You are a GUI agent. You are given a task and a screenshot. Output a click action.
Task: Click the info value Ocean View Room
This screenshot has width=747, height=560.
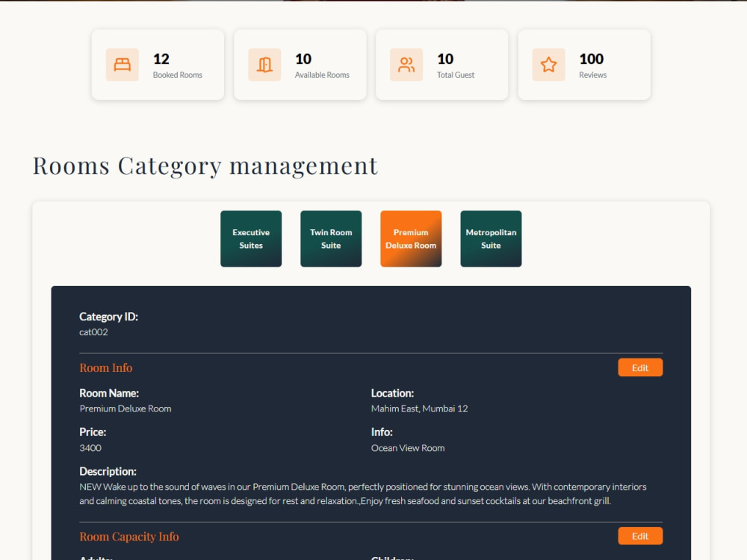(x=408, y=448)
